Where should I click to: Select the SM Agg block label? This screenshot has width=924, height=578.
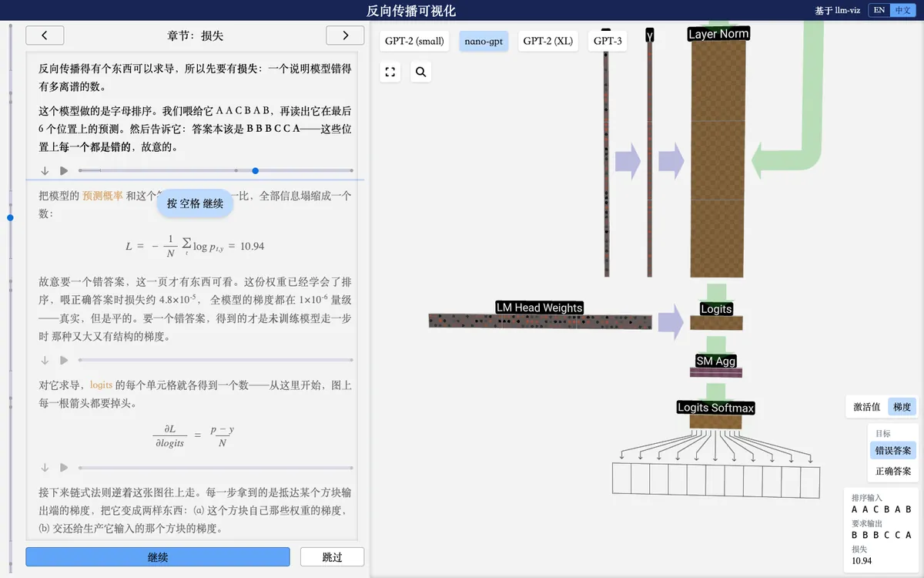[x=716, y=361]
